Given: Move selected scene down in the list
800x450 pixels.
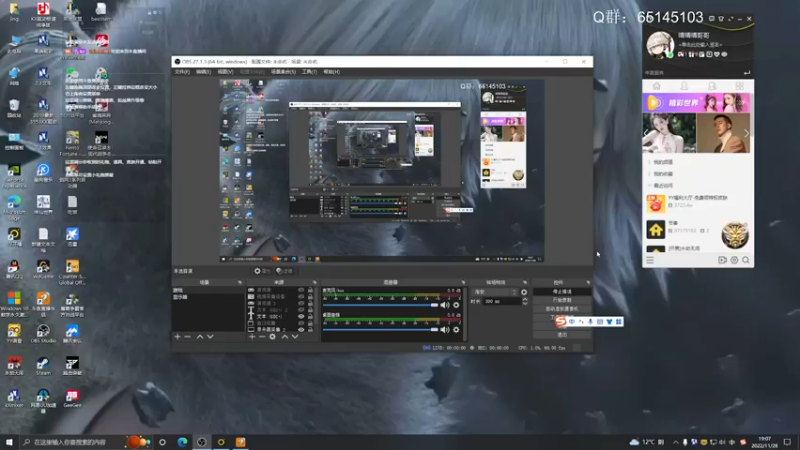Looking at the screenshot, I should coord(210,337).
